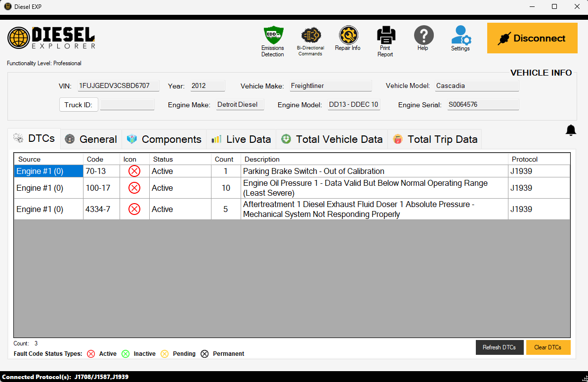Click the Engine Serial field S0064576
Image resolution: width=588 pixels, height=382 pixels.
483,105
